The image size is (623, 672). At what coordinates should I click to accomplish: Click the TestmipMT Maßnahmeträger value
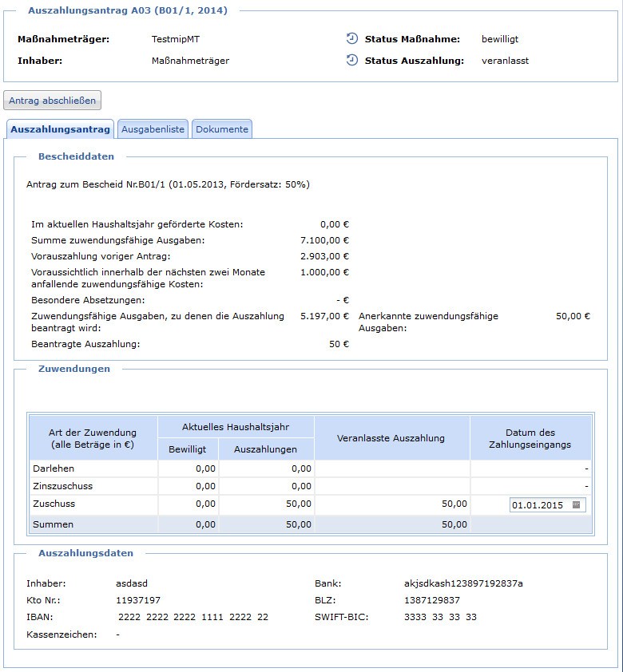[176, 39]
